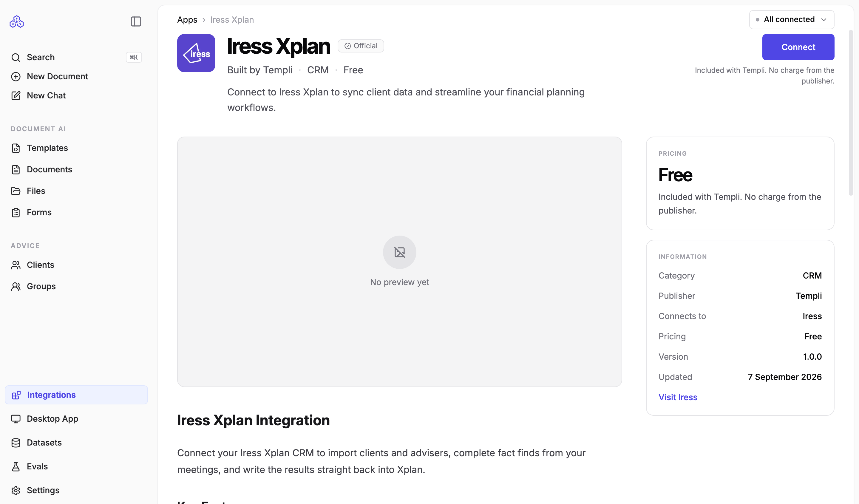The width and height of the screenshot is (859, 504).
Task: Click the Connects to value Iress
Action: click(812, 316)
